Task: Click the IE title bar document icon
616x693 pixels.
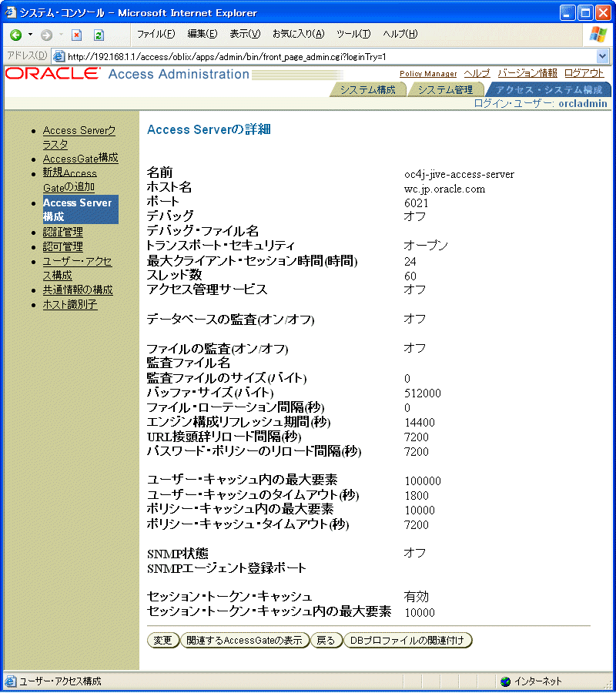Action: coord(10,12)
